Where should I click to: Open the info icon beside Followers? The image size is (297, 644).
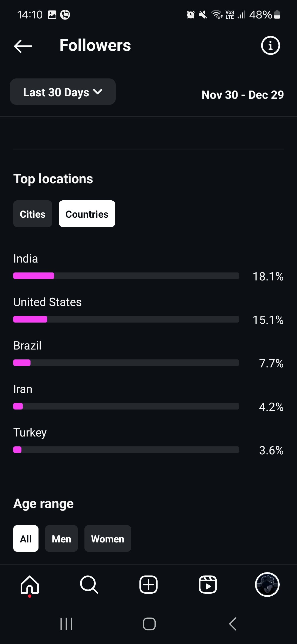point(270,45)
